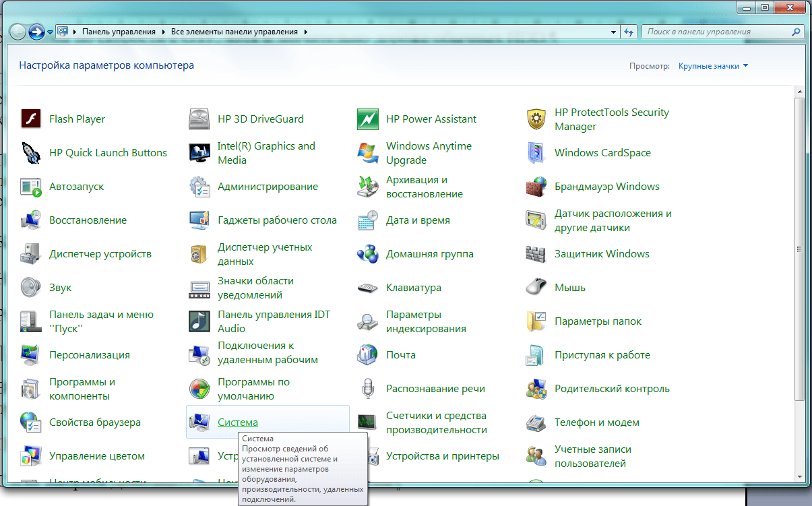This screenshot has height=506, width=812.
Task: Expand the address bar history dropdown arrow
Action: pyautogui.click(x=613, y=32)
